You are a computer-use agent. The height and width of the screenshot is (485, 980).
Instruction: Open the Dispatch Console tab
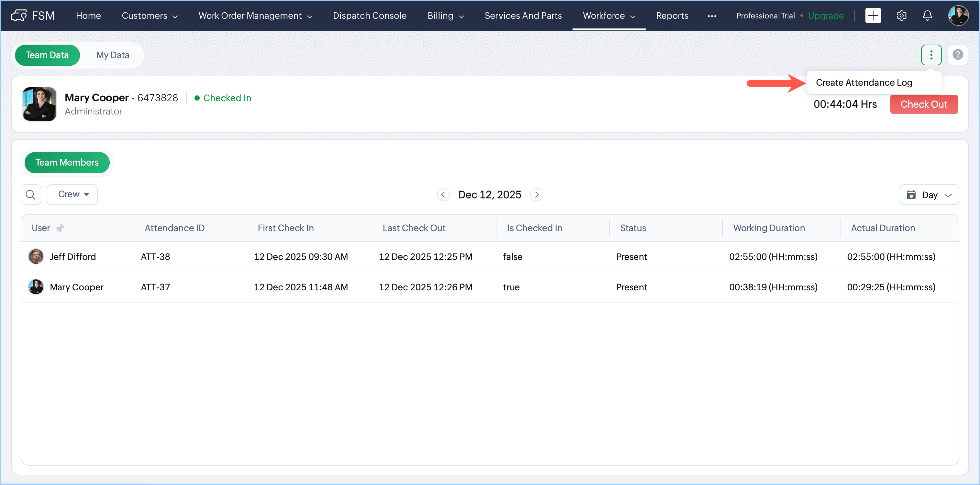point(369,16)
